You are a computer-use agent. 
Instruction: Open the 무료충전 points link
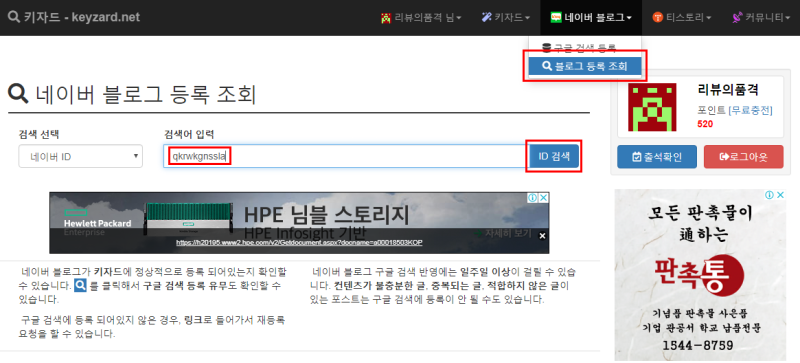[x=750, y=111]
